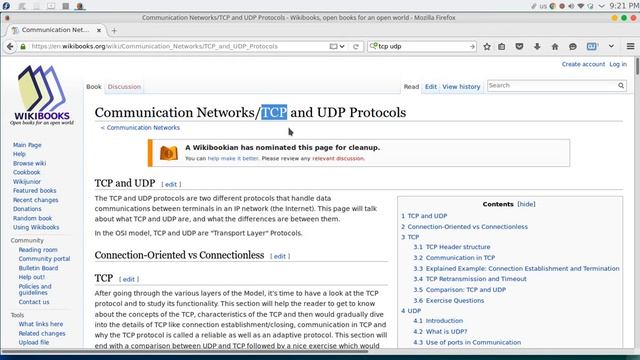The image size is (640, 360).
Task: Open the bookmarks list clipboard icon
Action: (502, 47)
